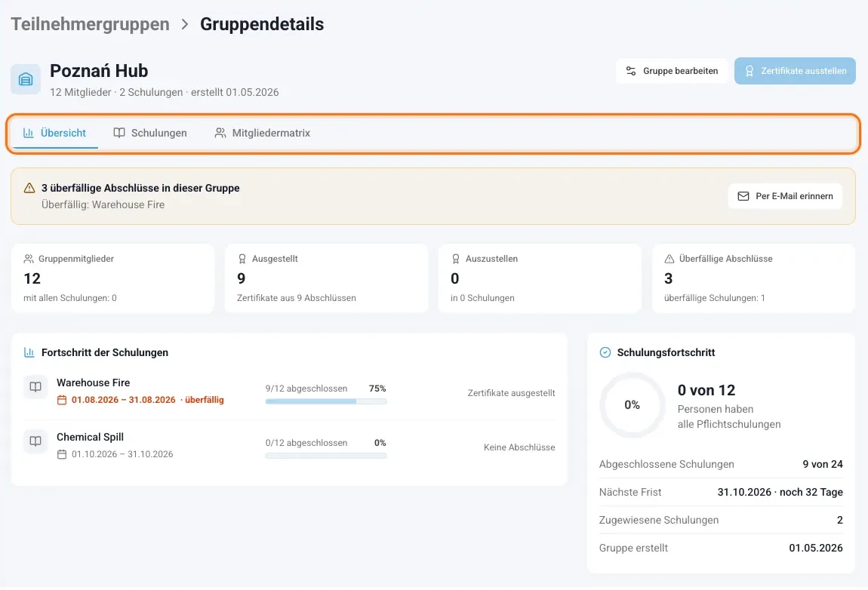Open the Warehouse Fire training
Image resolution: width=868 pixels, height=590 pixels.
coord(93,383)
